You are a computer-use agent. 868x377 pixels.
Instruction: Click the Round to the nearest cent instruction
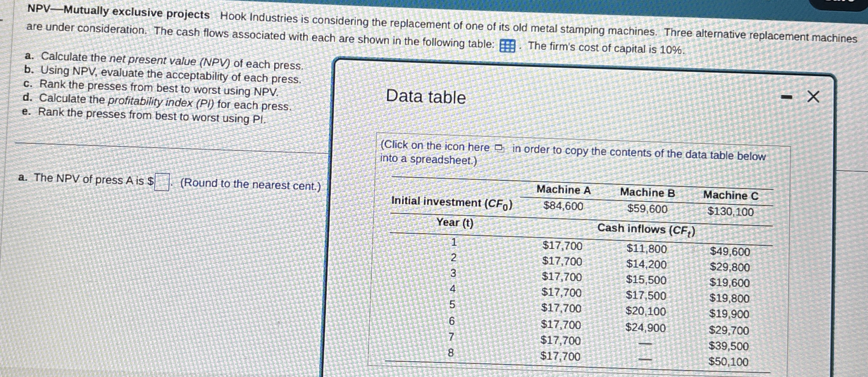pos(249,184)
